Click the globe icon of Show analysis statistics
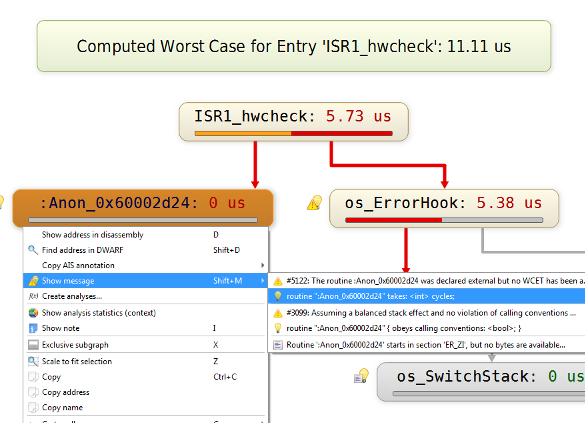Screen dimensions: 585x423 tap(33, 313)
